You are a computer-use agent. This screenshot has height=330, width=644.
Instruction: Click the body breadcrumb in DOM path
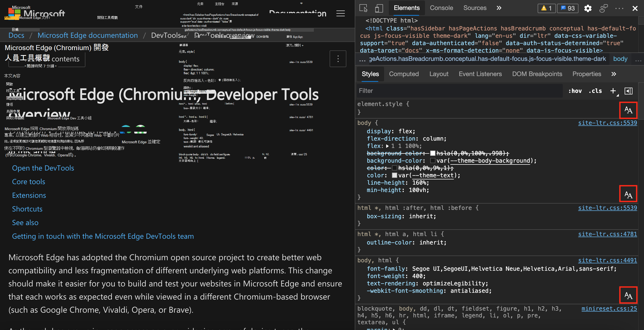[620, 59]
